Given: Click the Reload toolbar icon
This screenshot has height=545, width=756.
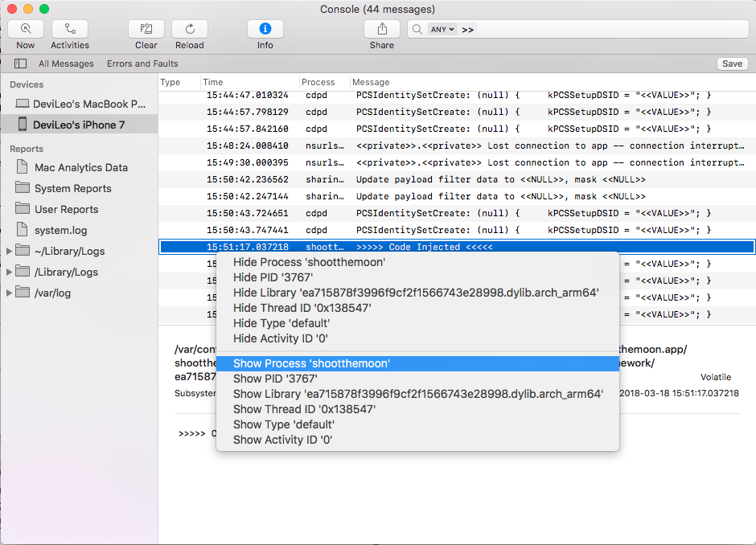Looking at the screenshot, I should (190, 29).
